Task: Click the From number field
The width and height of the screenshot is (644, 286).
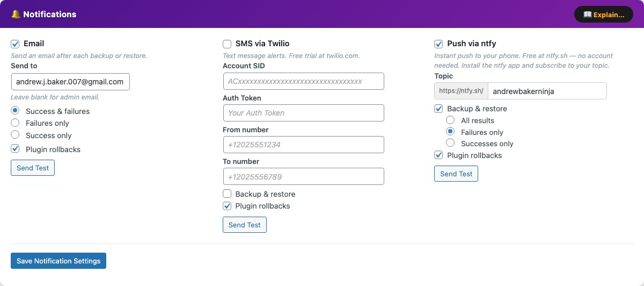Action: point(303,145)
